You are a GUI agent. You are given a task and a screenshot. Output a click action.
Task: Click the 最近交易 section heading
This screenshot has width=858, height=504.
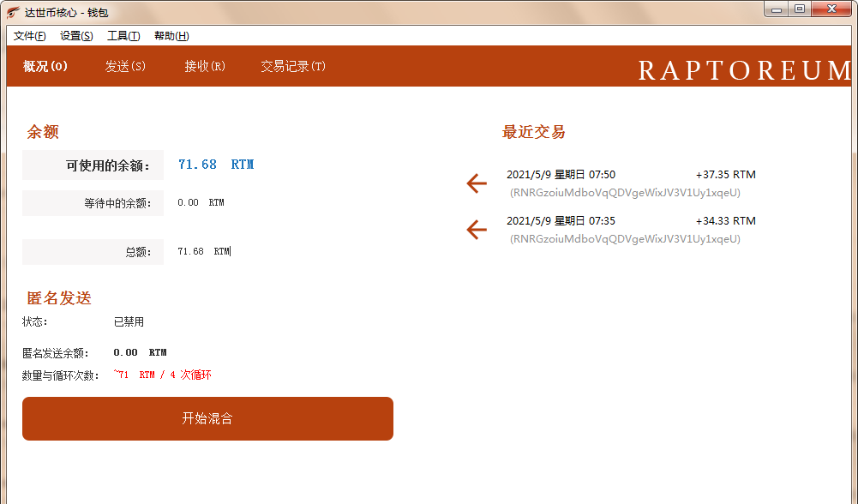(x=533, y=132)
